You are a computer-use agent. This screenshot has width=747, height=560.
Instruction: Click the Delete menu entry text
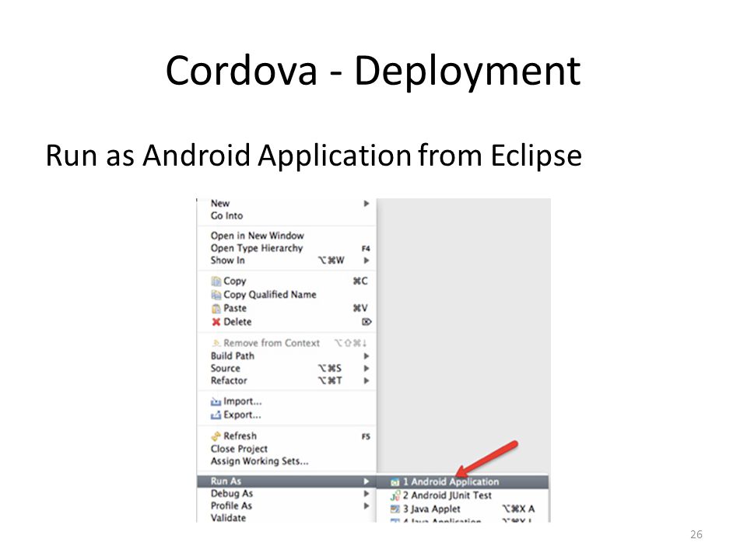coord(237,322)
